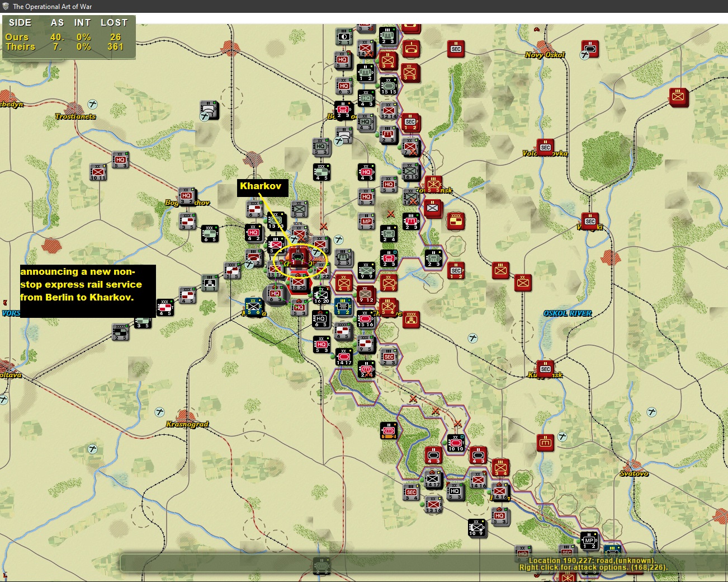Click 'Location 190,227' status text

pos(592,560)
